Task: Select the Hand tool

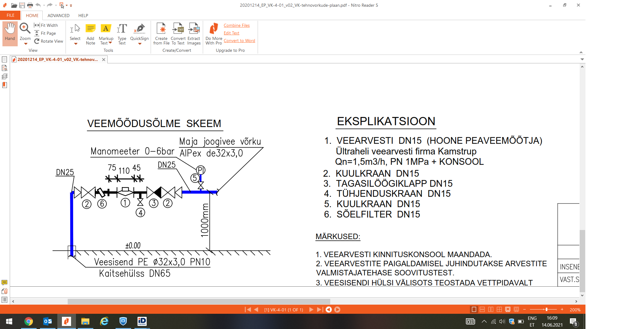Action: pyautogui.click(x=10, y=33)
